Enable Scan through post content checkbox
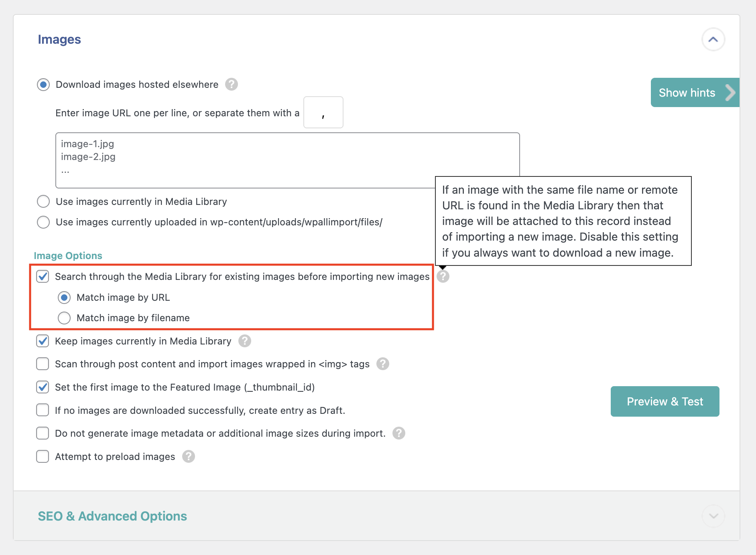 43,364
